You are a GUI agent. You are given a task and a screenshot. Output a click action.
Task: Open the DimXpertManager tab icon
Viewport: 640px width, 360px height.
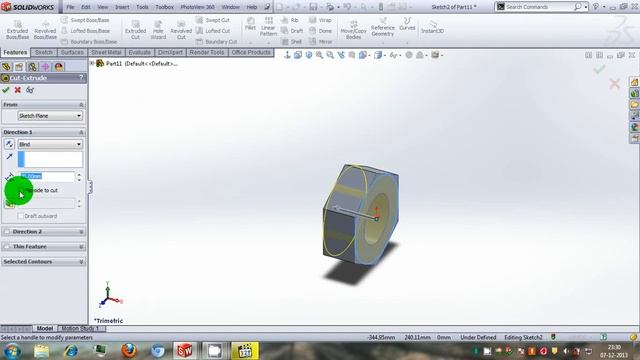click(45, 67)
